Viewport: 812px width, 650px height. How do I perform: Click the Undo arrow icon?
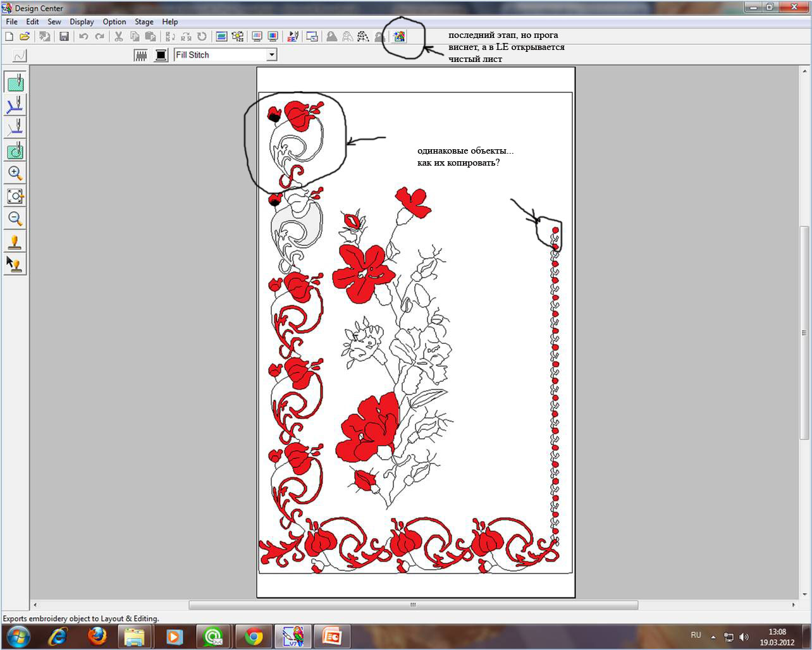(83, 37)
